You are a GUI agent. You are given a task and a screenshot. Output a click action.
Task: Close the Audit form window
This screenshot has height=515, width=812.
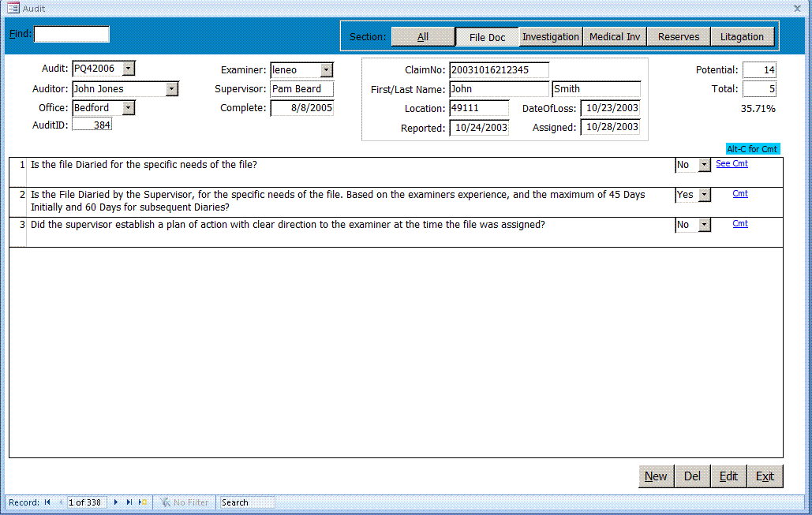(x=797, y=8)
